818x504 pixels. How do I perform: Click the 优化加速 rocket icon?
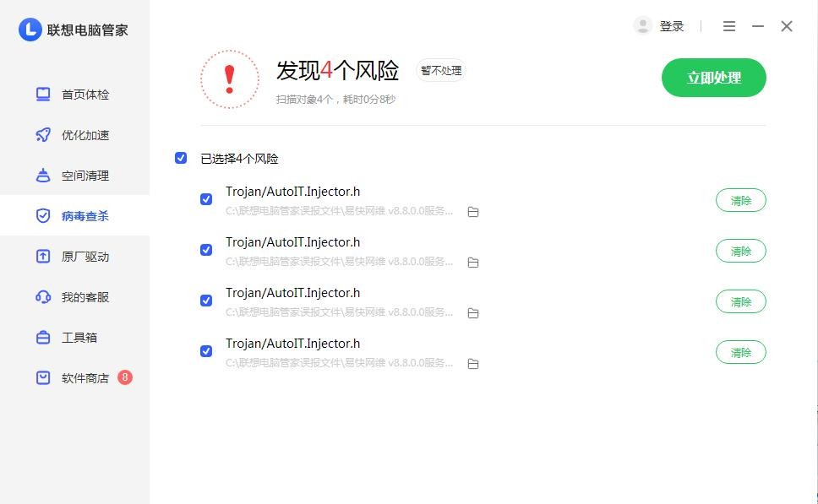[43, 134]
